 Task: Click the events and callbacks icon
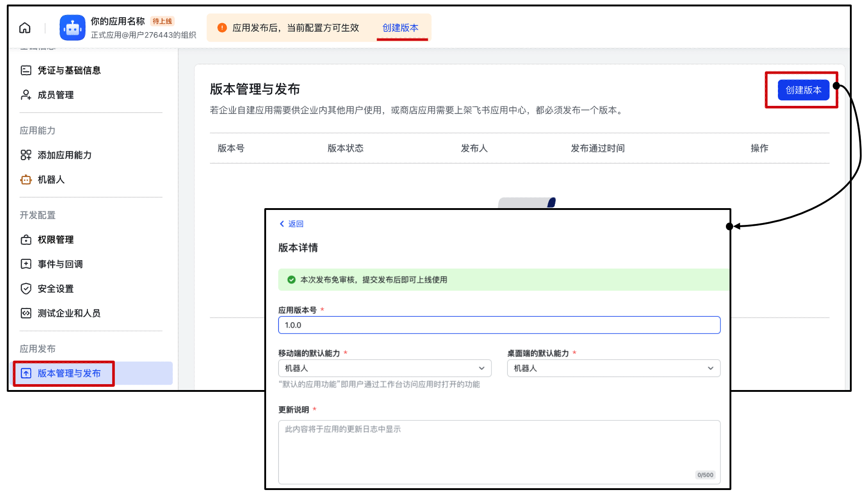26,264
